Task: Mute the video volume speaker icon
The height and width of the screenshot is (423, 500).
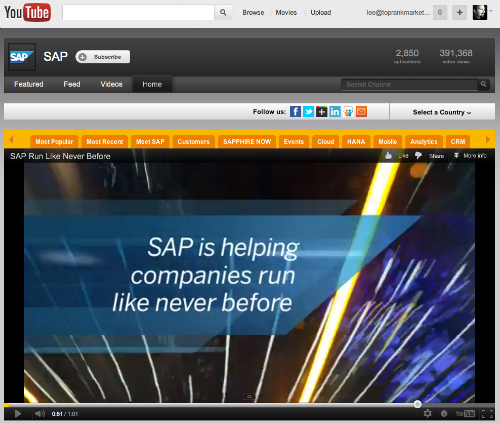Action: click(40, 414)
